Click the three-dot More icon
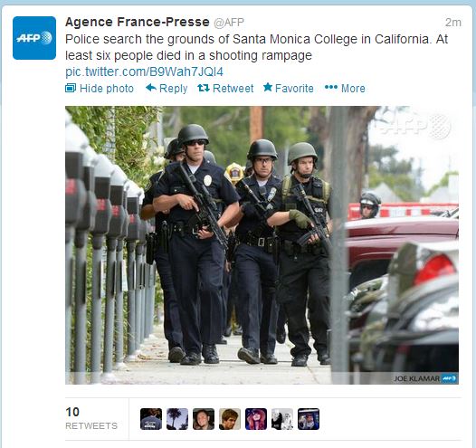Image resolution: width=476 pixels, height=448 pixels. coord(331,88)
